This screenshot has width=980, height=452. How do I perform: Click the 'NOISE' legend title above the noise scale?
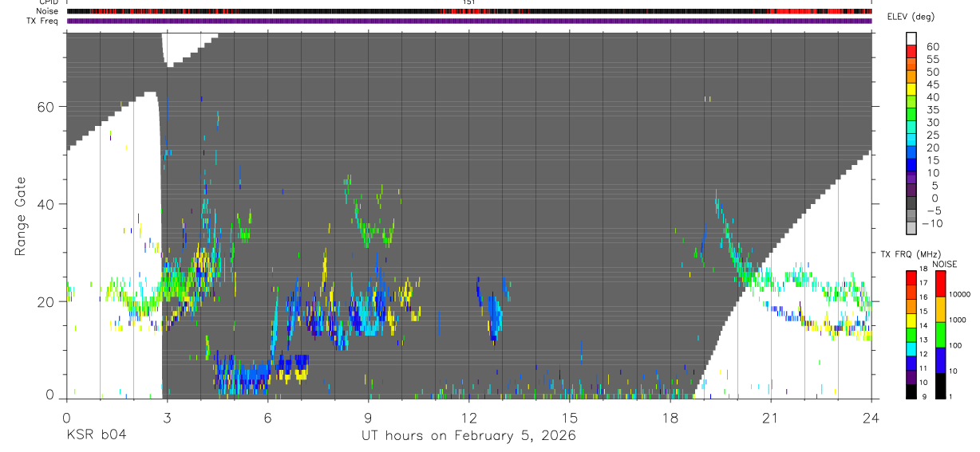point(945,265)
